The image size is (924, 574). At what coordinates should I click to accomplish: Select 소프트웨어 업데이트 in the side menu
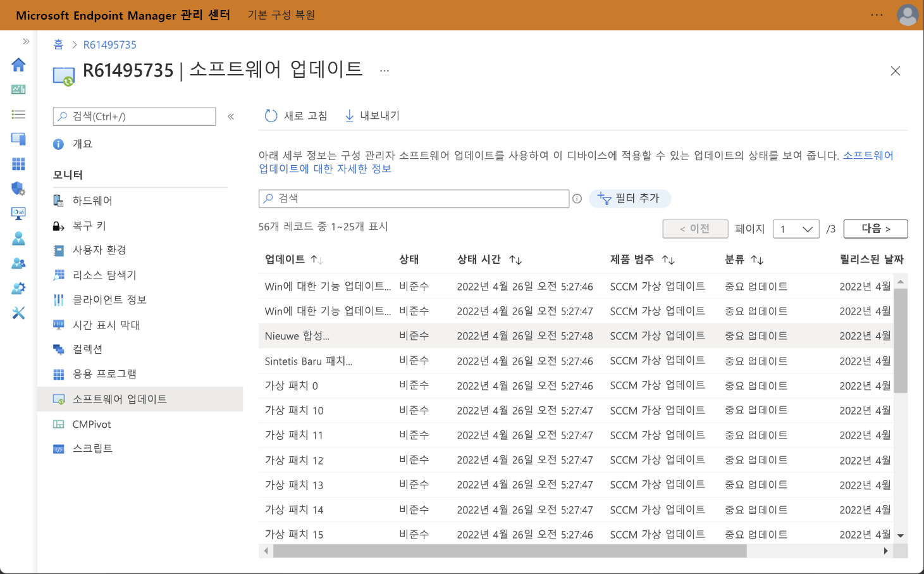tap(140, 399)
